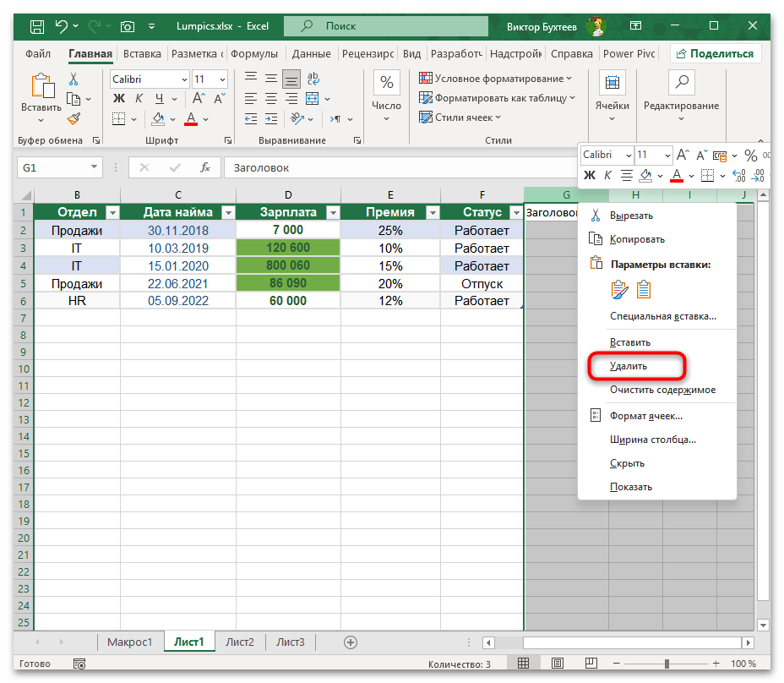784x683 pixels.
Task: Add a new sheet with the plus button
Action: tap(351, 642)
